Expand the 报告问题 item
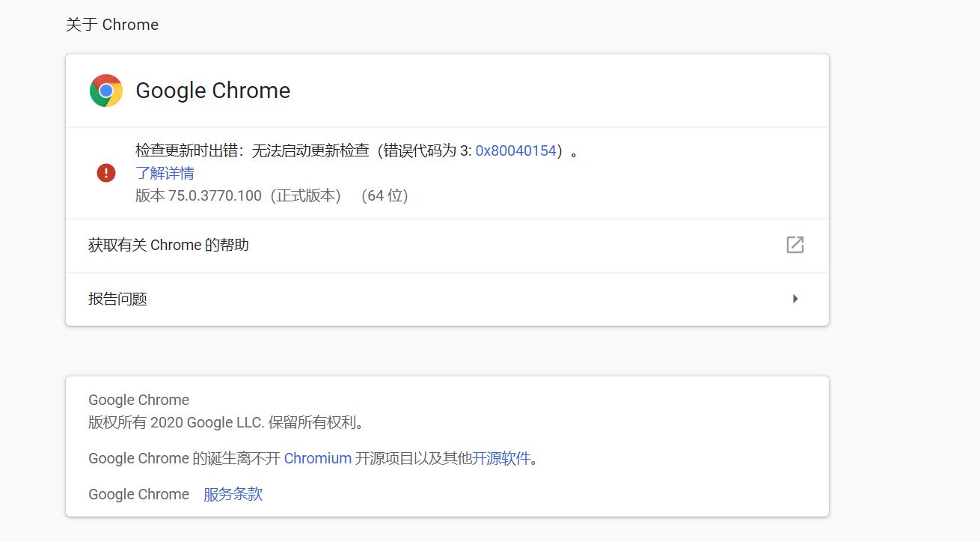This screenshot has height=542, width=980. pyautogui.click(x=447, y=299)
